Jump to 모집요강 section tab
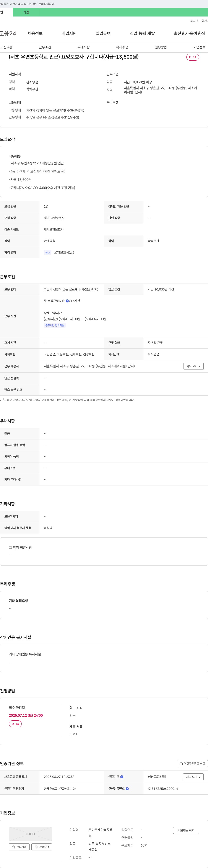 pos(6,47)
